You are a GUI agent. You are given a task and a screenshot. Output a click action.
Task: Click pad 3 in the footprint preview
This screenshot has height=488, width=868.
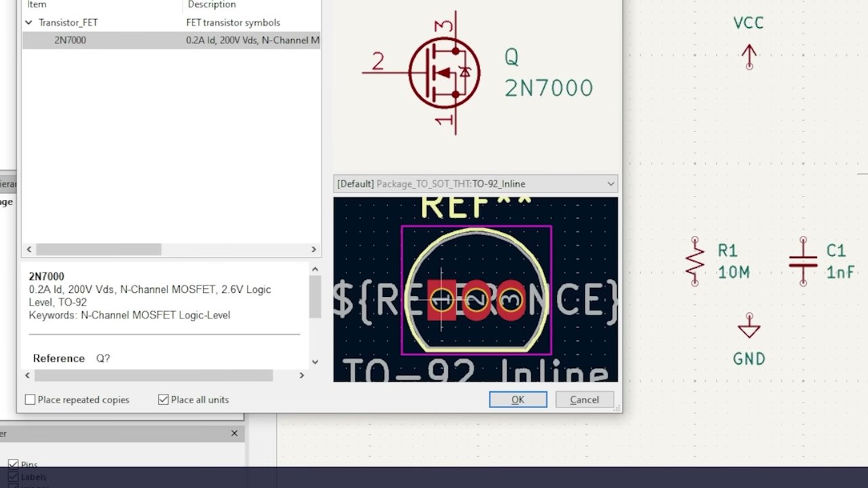tap(511, 300)
